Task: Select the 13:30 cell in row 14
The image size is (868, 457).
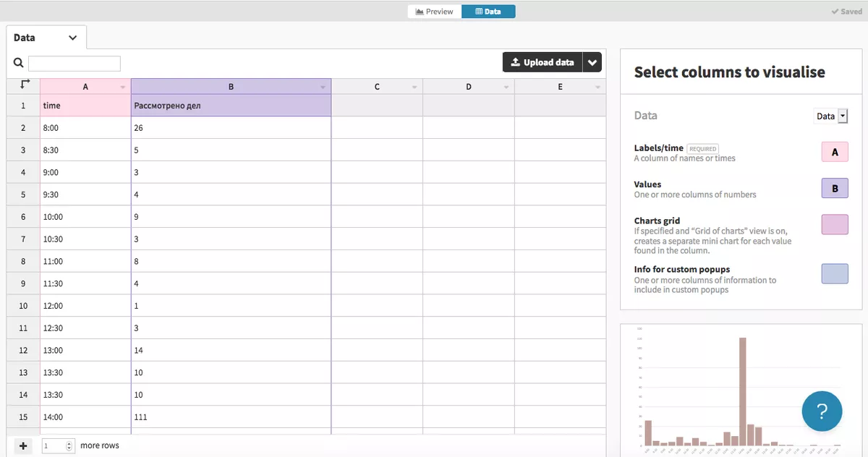Action: [85, 395]
